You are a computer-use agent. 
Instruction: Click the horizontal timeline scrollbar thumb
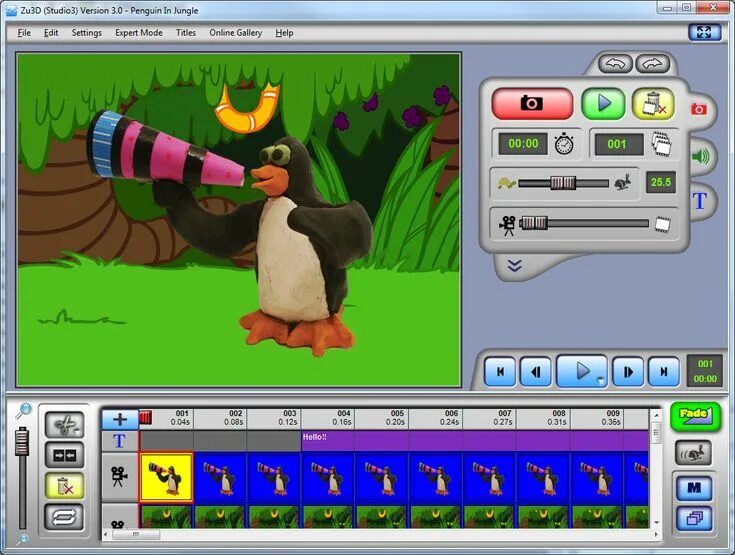pyautogui.click(x=135, y=534)
